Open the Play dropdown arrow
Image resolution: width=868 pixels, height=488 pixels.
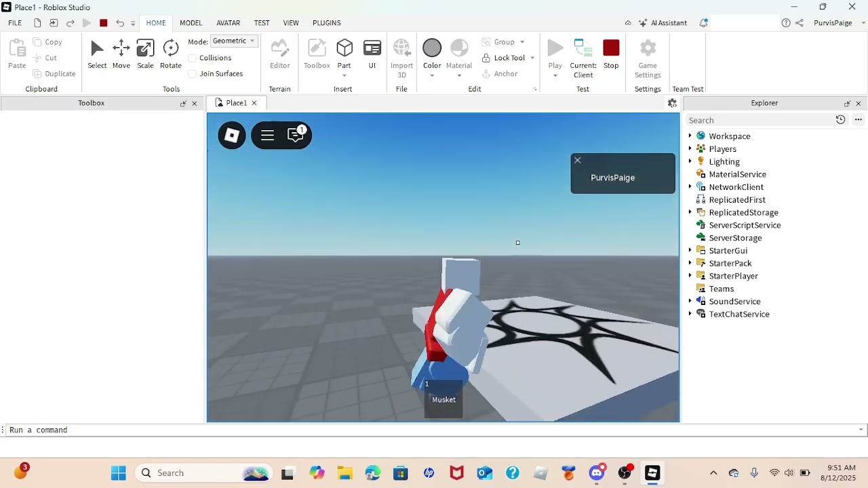[555, 75]
